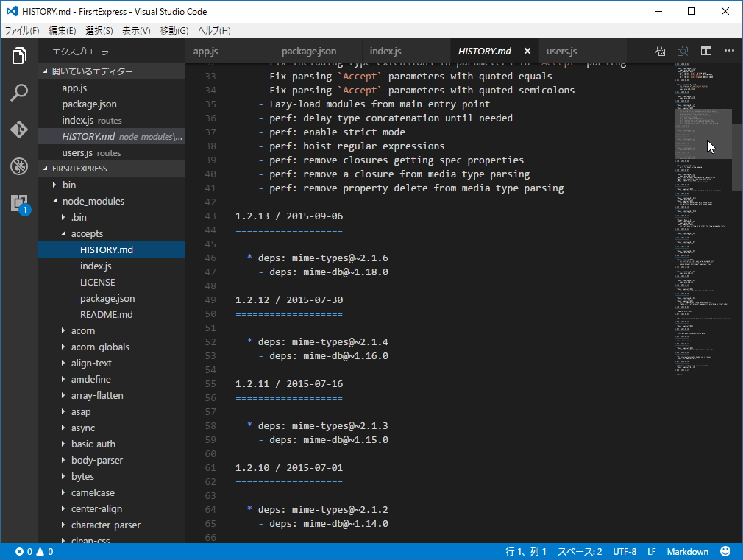Open the Extensions view with badge
Viewport: 743px width, 560px height.
tap(20, 204)
